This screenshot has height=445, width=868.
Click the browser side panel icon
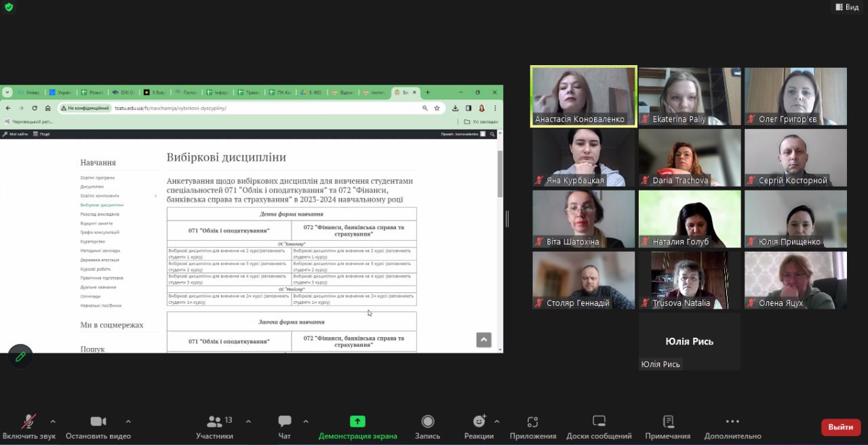point(469,108)
